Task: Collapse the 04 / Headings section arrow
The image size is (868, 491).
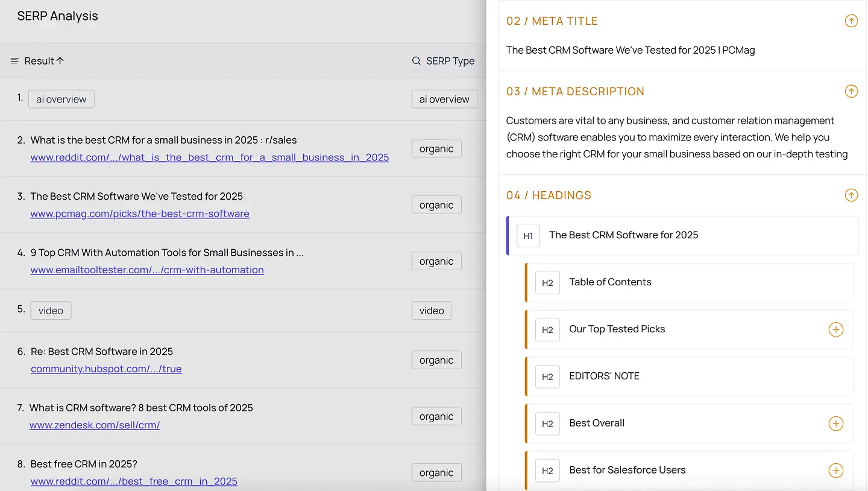Action: (851, 195)
